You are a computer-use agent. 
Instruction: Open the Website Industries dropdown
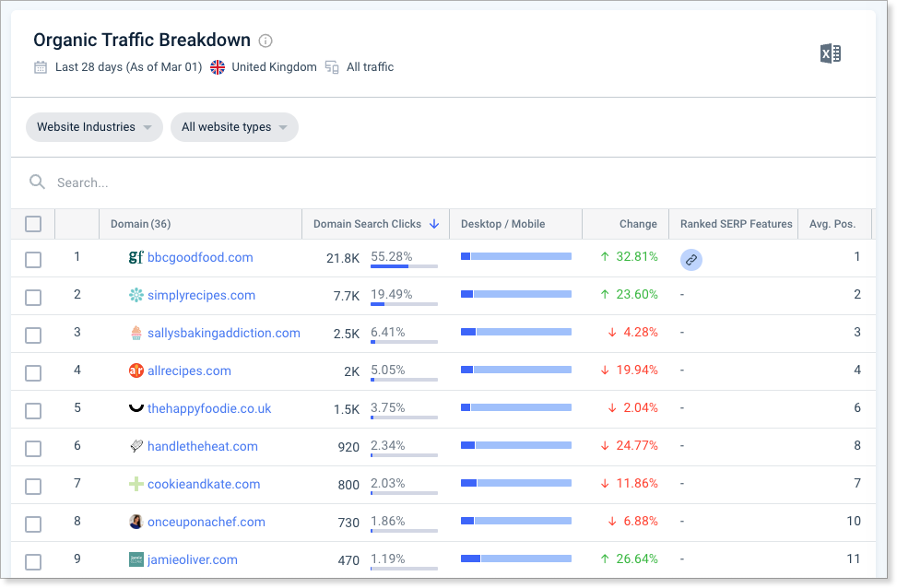point(94,127)
